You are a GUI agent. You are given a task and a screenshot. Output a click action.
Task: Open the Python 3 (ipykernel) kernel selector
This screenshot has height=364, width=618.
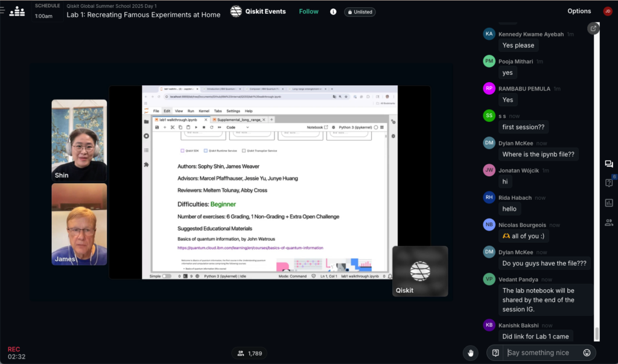click(355, 127)
